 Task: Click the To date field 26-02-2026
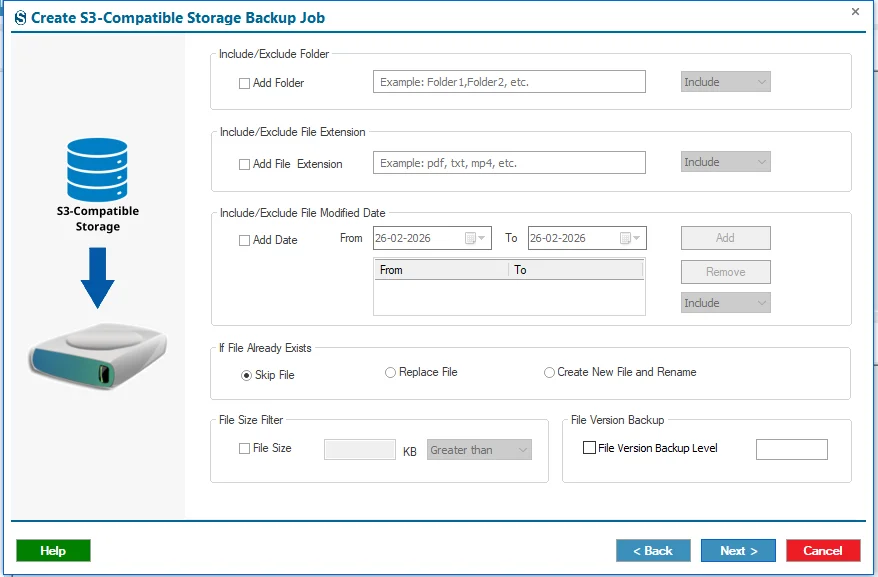click(587, 238)
